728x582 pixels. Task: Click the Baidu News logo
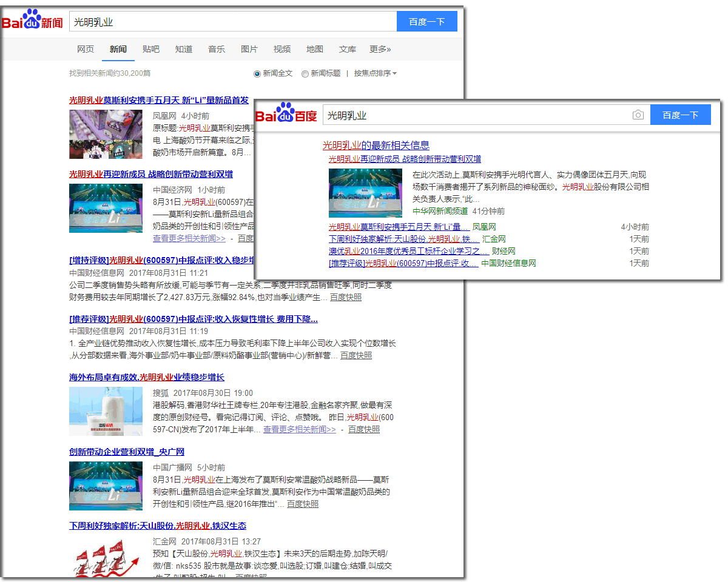point(33,21)
